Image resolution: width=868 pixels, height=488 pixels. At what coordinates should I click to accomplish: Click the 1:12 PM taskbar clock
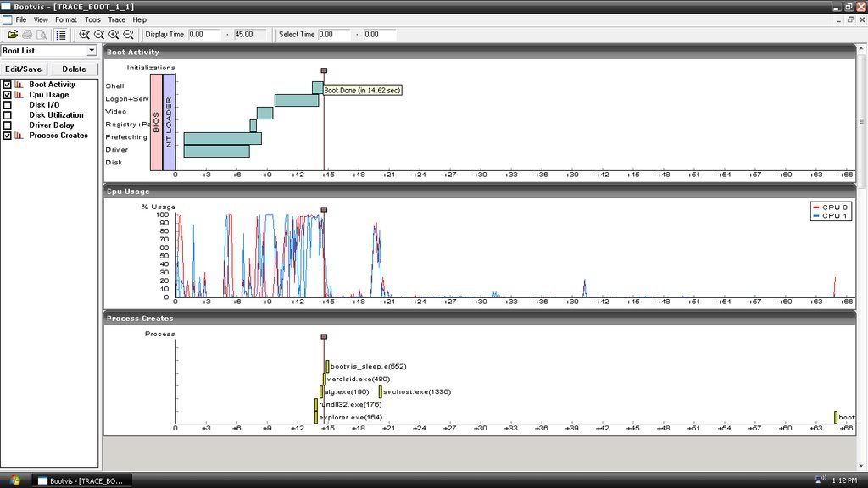pos(844,481)
